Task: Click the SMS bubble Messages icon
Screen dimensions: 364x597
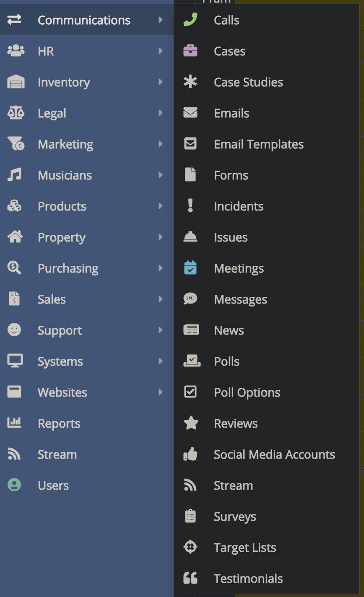Action: 190,299
